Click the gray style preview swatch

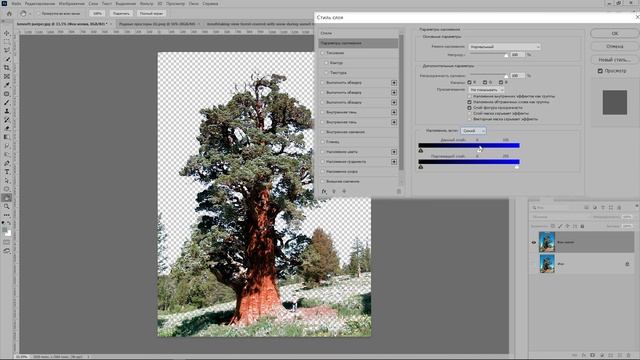coord(615,102)
